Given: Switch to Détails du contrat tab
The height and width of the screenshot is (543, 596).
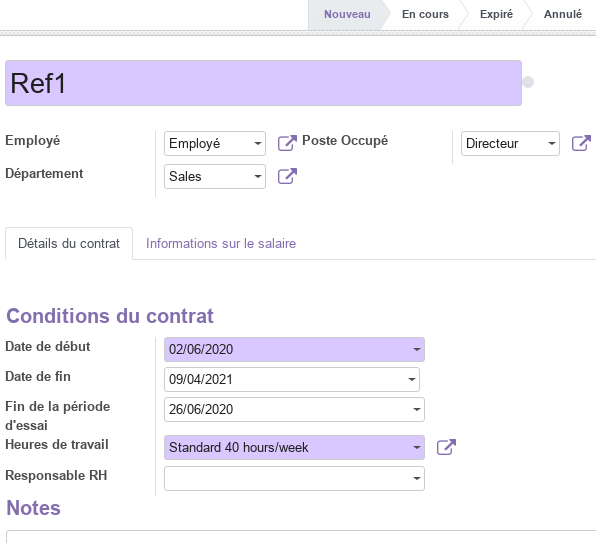Looking at the screenshot, I should tap(69, 244).
